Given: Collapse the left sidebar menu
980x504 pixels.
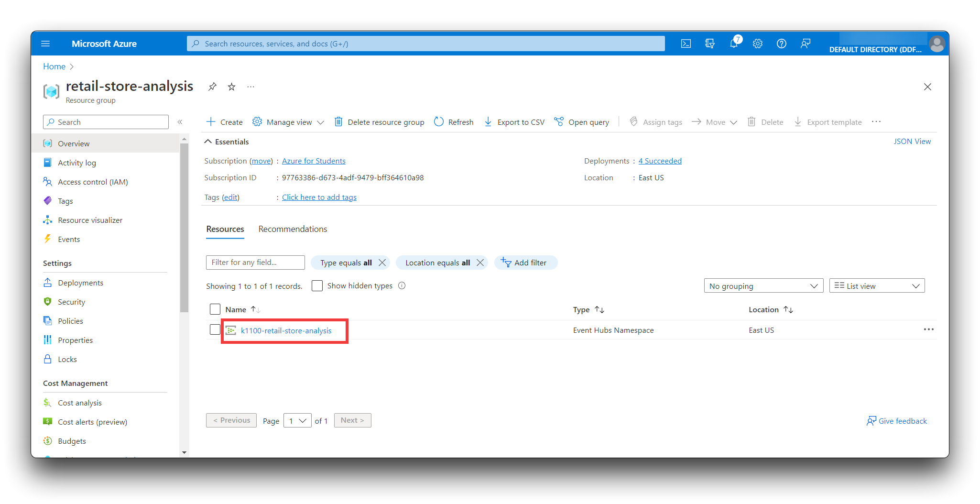Looking at the screenshot, I should tap(180, 122).
